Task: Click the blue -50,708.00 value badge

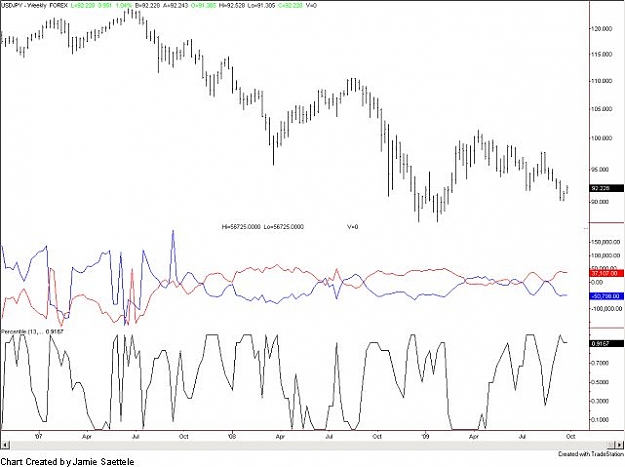Action: 606,296
